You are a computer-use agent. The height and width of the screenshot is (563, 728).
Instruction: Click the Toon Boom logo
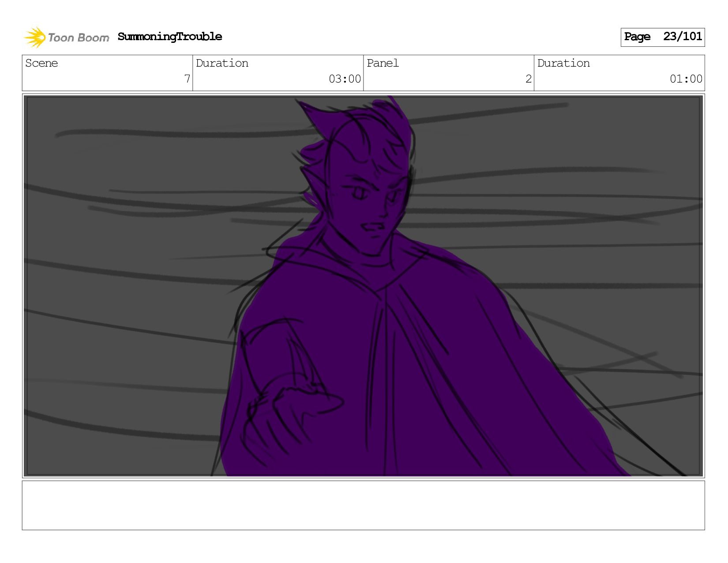(x=66, y=37)
